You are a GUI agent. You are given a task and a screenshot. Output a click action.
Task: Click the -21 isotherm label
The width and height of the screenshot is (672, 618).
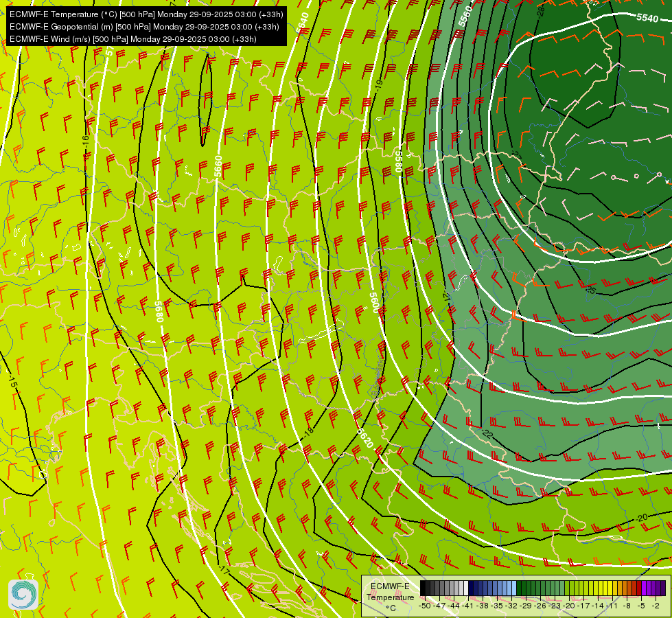tap(446, 297)
